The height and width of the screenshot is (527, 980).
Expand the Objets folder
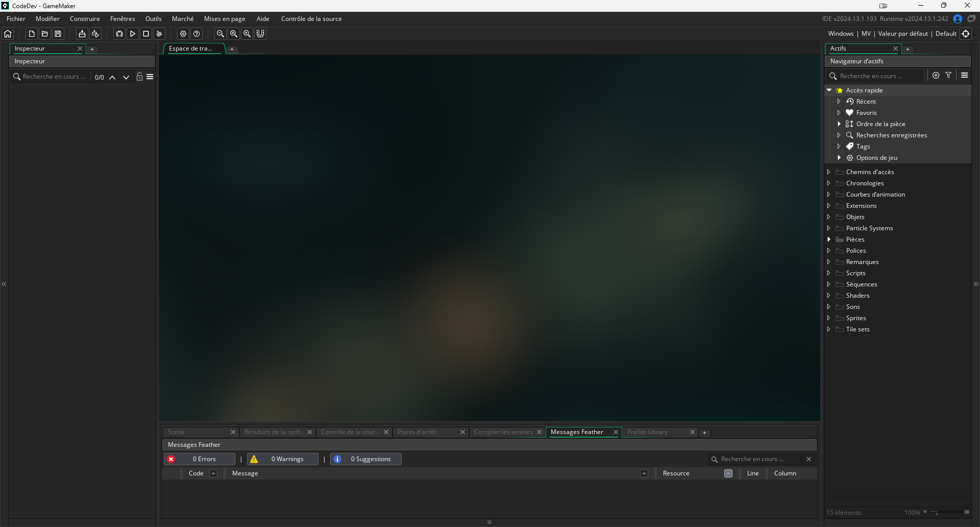(x=828, y=217)
